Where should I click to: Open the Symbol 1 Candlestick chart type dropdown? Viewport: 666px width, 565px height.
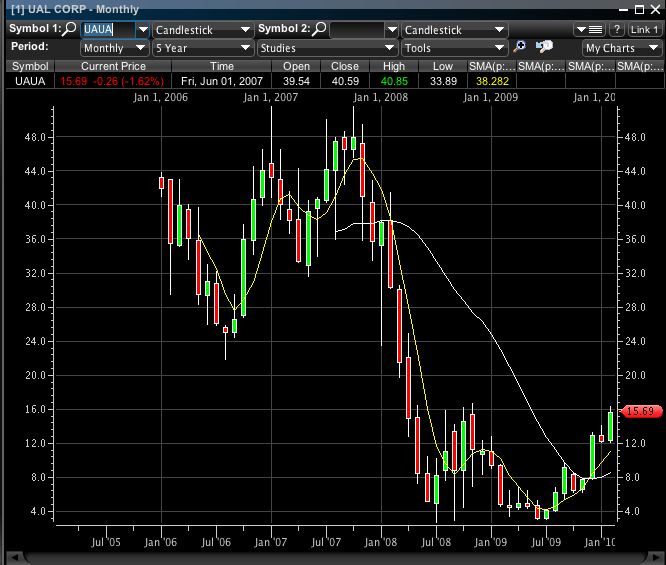(203, 30)
